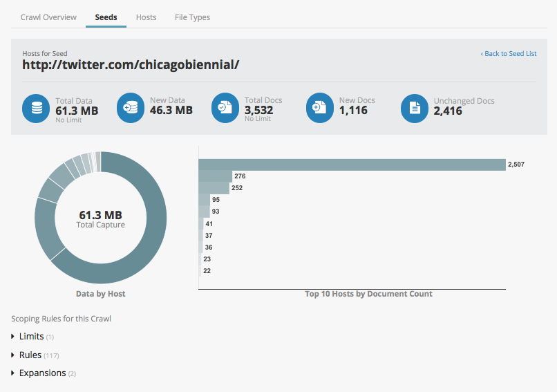Click the Unchanged Docs document icon
This screenshot has height=392, width=557.
(415, 109)
